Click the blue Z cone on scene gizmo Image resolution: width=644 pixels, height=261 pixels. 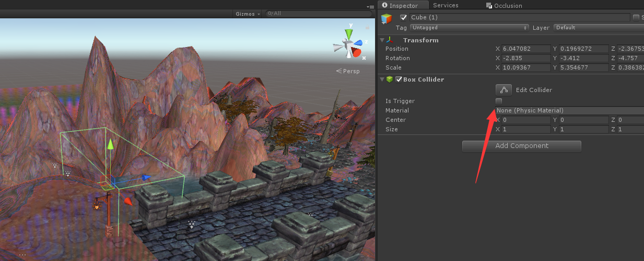coord(358,42)
